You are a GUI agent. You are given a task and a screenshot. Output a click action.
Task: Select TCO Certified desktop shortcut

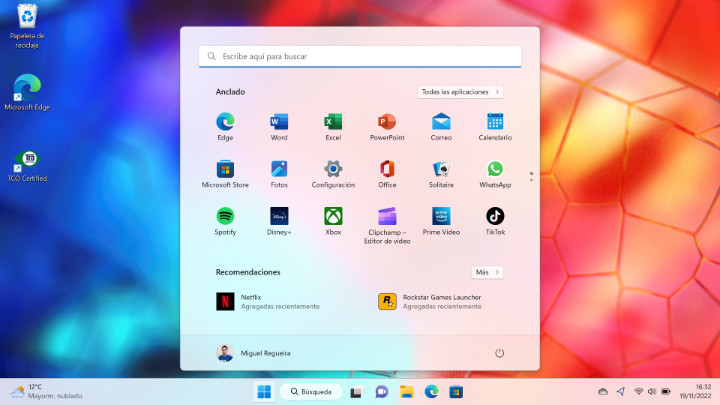point(28,166)
